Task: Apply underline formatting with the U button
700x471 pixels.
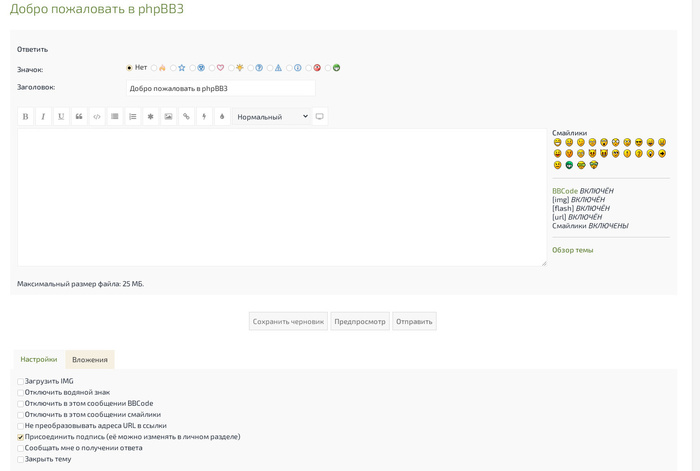Action: (61, 117)
